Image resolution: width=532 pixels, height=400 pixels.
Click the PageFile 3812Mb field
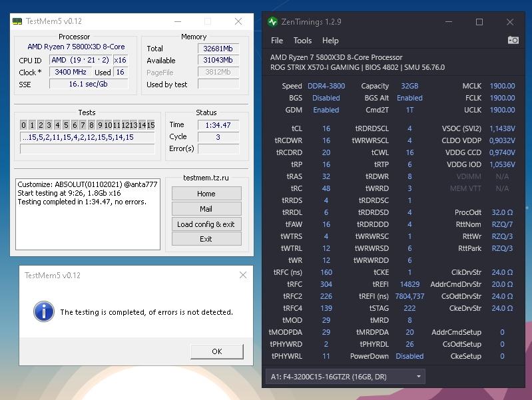pos(218,72)
